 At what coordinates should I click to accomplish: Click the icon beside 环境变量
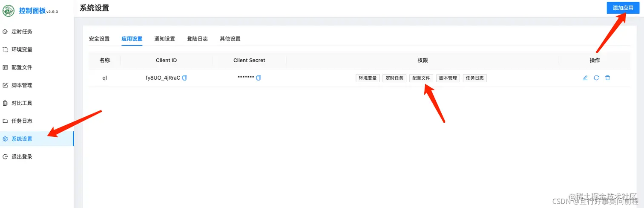[x=5, y=49]
